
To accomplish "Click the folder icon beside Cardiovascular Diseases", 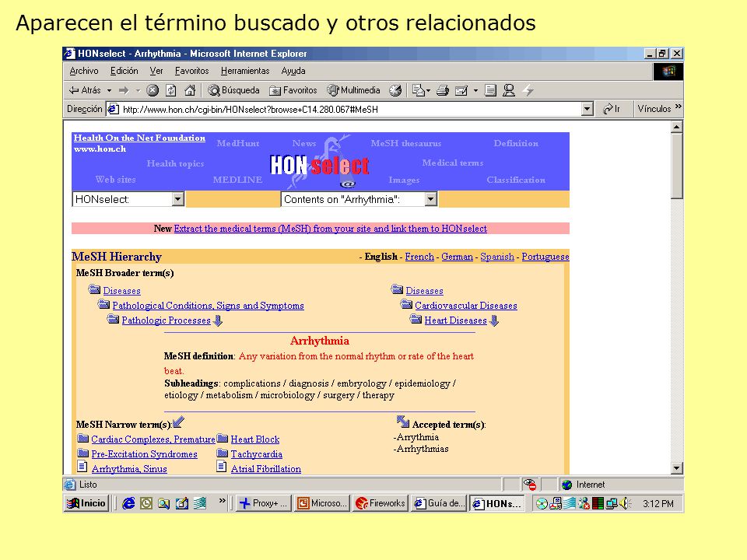I will 406,305.
